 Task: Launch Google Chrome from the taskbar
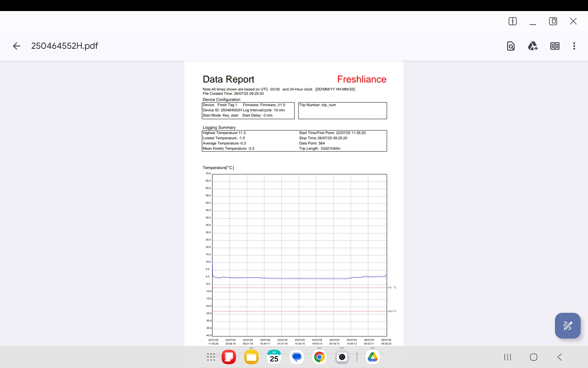tap(319, 357)
